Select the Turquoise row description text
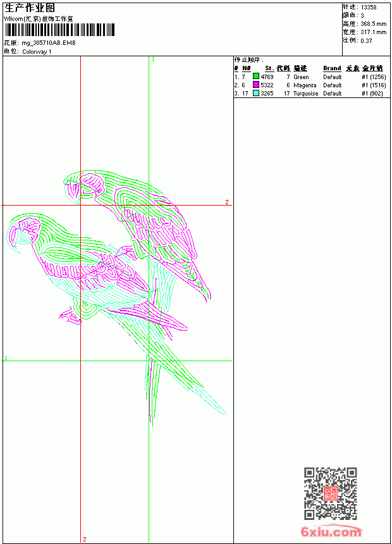The height and width of the screenshot is (544, 392). (x=305, y=94)
